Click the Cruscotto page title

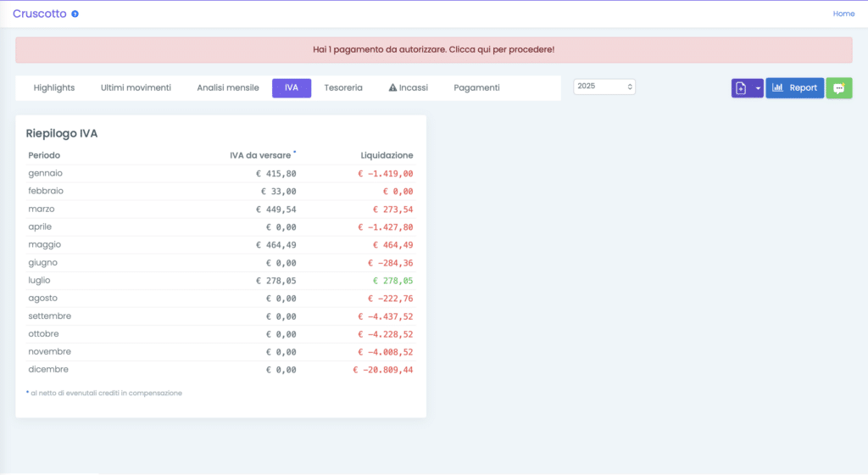coord(39,14)
